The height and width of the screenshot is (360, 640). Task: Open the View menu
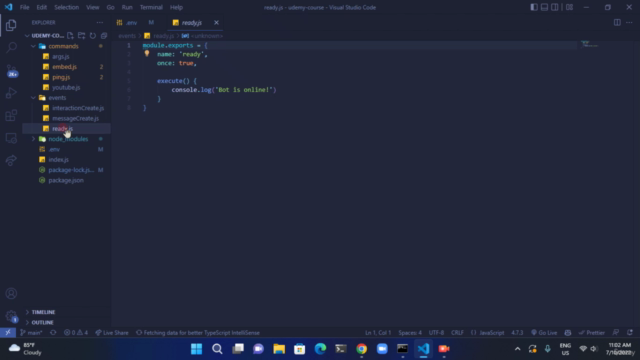point(93,7)
